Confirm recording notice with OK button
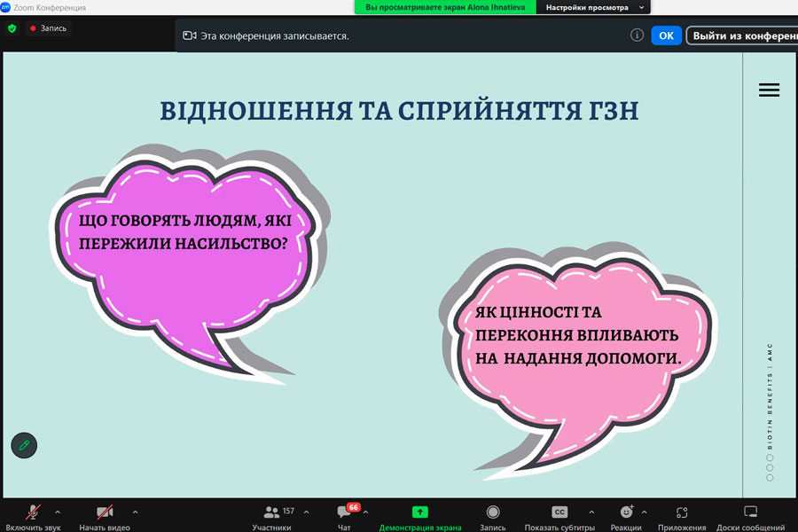The width and height of the screenshot is (798, 532). (666, 35)
